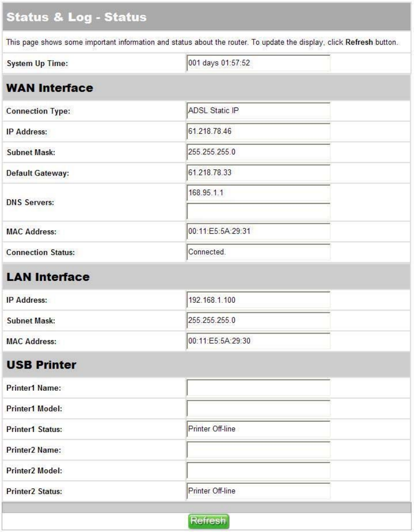This screenshot has height=532, width=414.
Task: Click the Printer2 Status field
Action: [x=258, y=491]
